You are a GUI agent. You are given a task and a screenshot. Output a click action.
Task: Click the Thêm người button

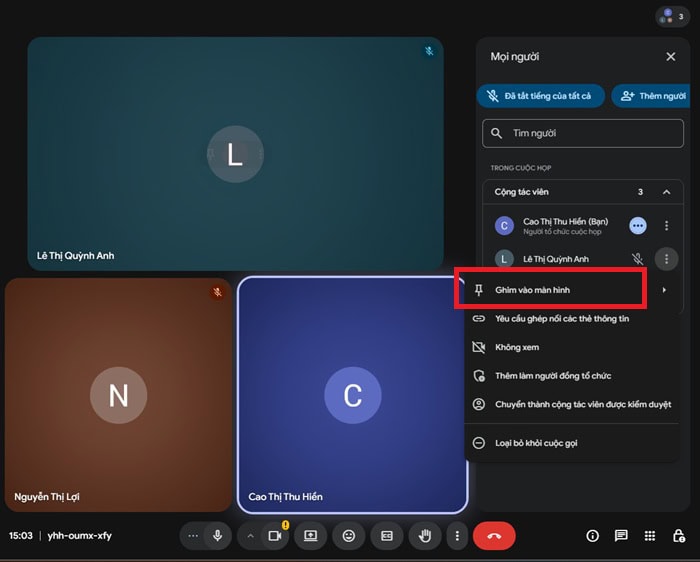point(652,96)
